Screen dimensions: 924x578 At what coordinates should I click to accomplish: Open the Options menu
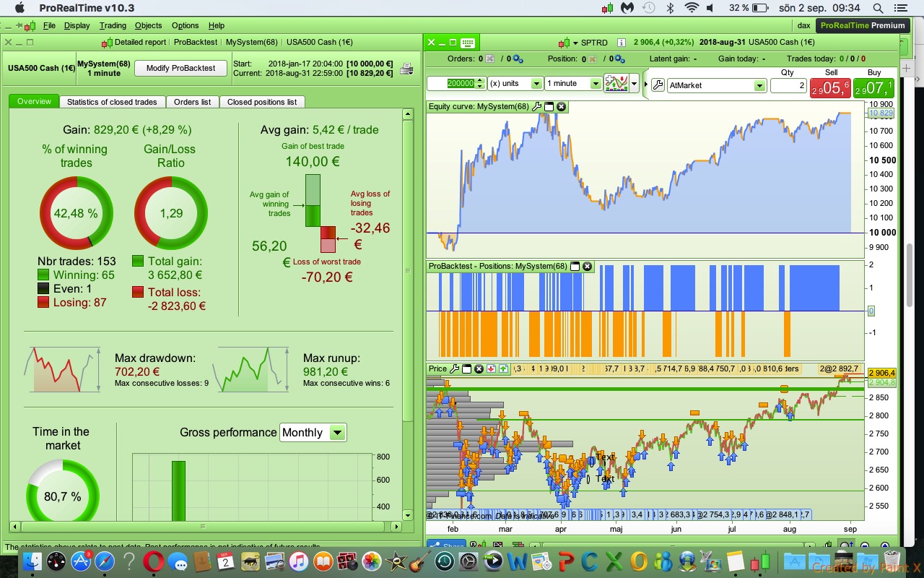point(186,25)
